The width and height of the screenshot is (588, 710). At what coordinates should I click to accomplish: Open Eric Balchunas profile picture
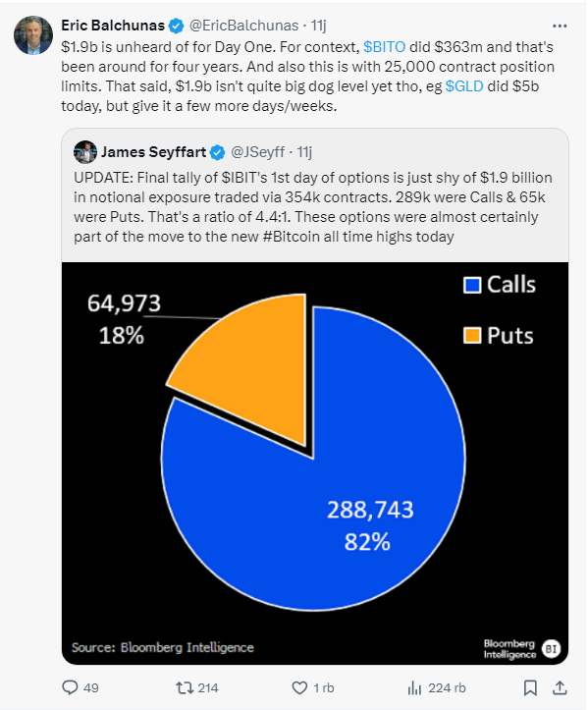click(x=33, y=35)
